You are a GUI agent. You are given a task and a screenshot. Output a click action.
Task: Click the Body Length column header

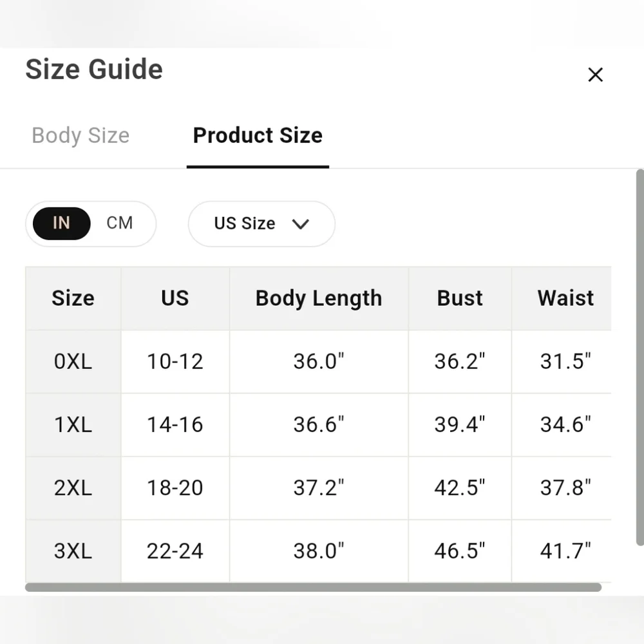(319, 298)
